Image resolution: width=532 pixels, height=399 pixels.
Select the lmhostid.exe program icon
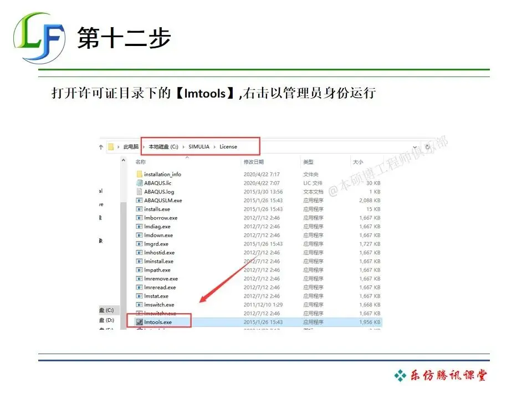(139, 253)
